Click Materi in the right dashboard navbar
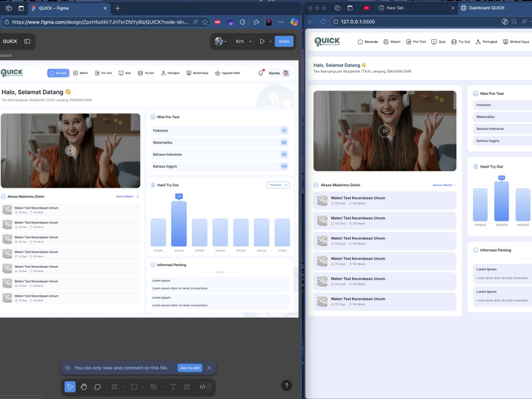The width and height of the screenshot is (532, 399). tap(392, 41)
